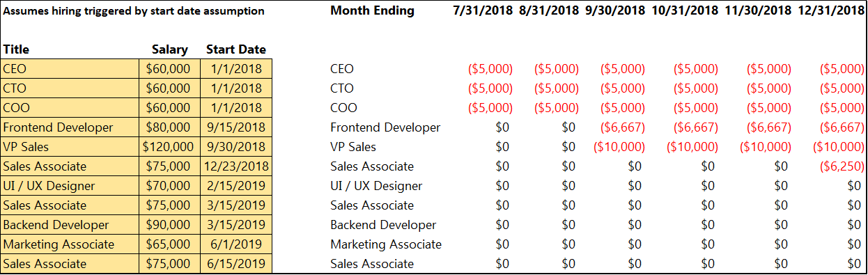Click the Marketing Associate start date 6/1/2019
Image resolution: width=868 pixels, height=275 pixels.
(x=236, y=244)
